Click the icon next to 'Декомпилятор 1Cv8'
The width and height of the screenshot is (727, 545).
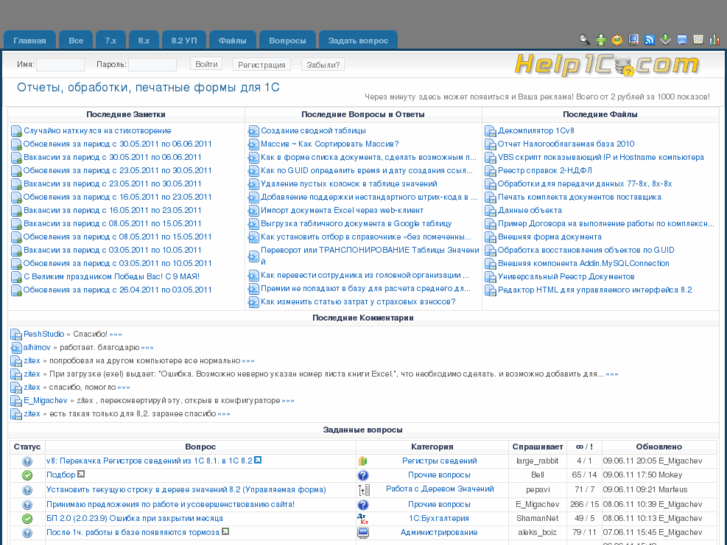coord(490,131)
